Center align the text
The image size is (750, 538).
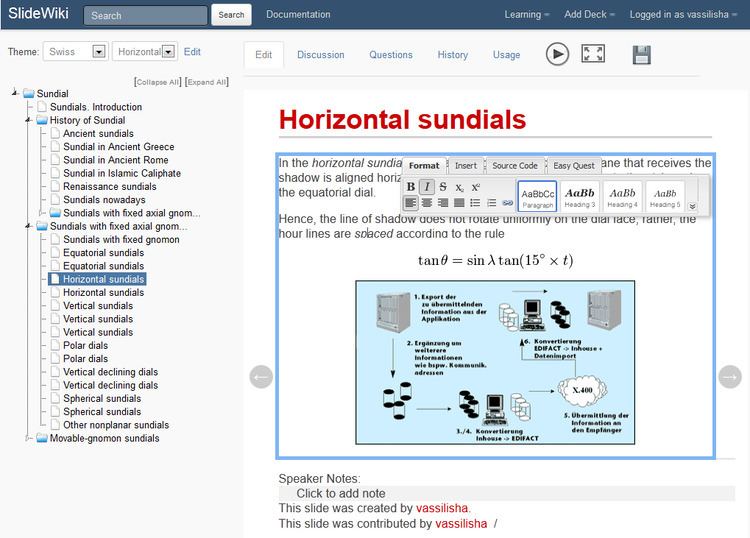click(427, 203)
